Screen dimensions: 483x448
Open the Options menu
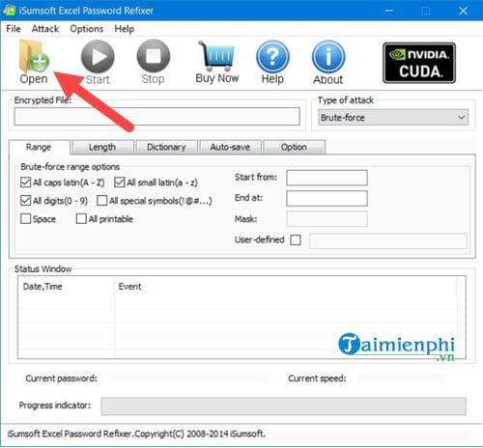coord(87,29)
